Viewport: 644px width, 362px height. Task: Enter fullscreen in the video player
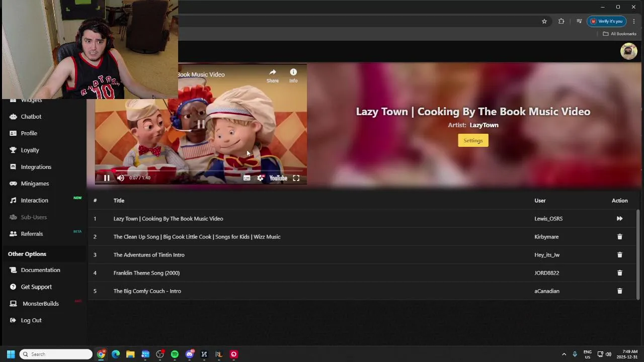296,178
